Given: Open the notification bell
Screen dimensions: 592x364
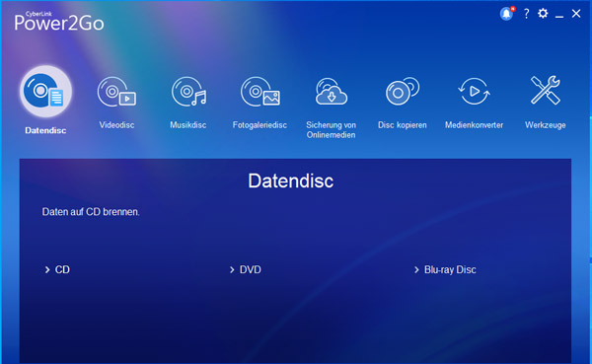Looking at the screenshot, I should click(507, 14).
